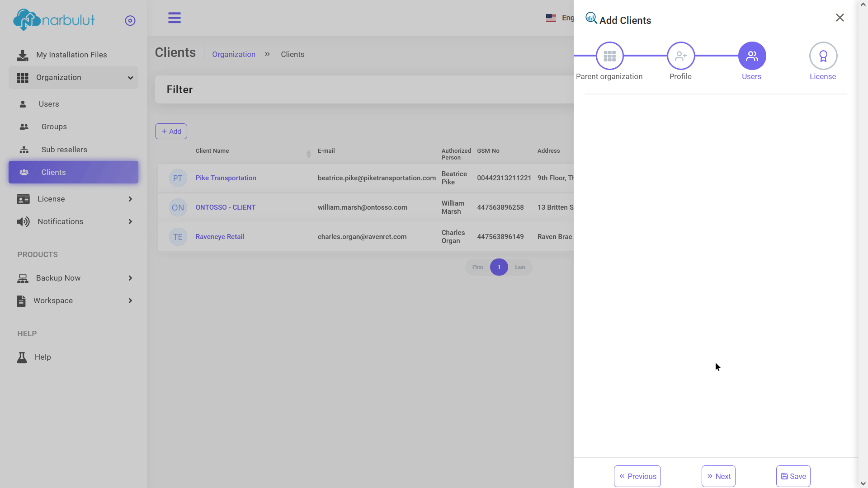Select page 1 in pagination

click(x=499, y=267)
